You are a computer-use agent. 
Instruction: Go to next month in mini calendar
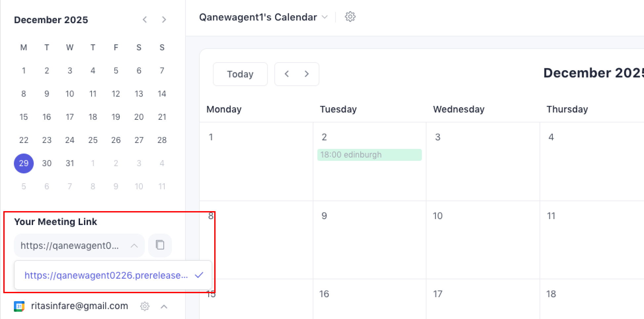pyautogui.click(x=164, y=20)
